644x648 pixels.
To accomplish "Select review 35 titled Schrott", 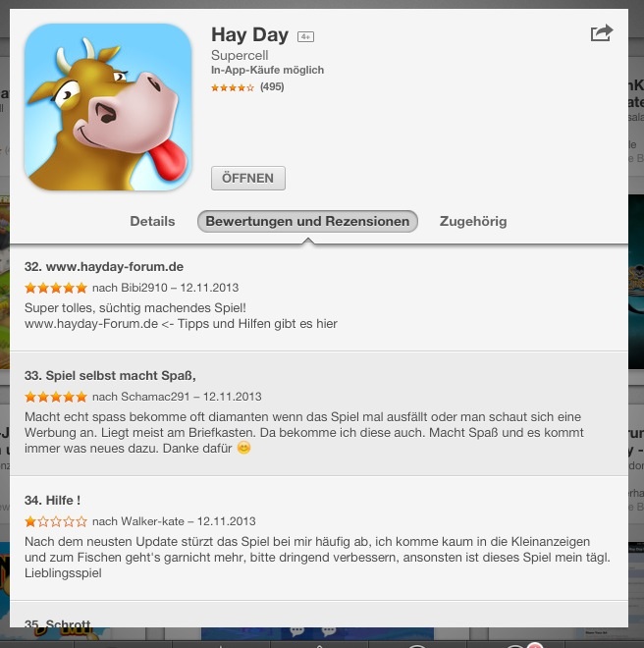I will (58, 623).
